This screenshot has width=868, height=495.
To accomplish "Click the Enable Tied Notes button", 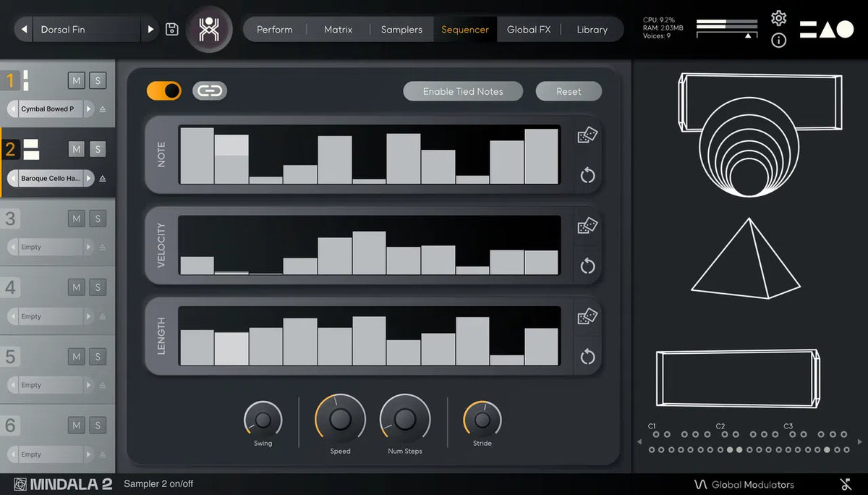I will [x=463, y=91].
